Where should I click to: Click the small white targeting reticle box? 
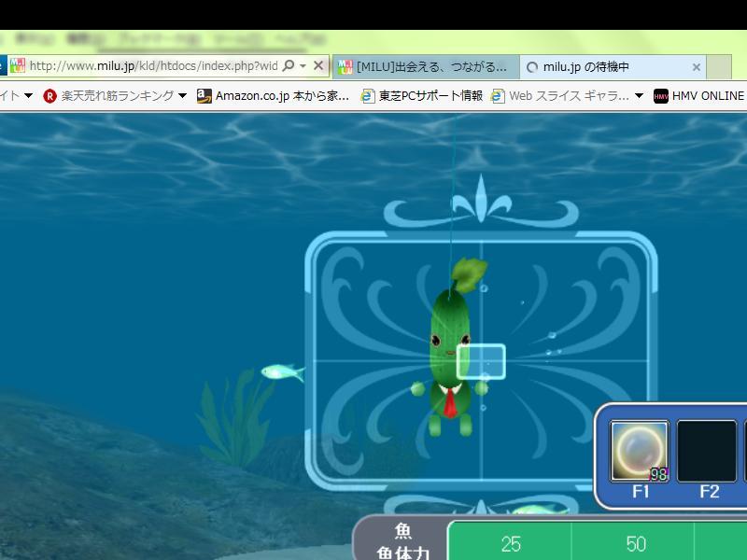point(481,362)
